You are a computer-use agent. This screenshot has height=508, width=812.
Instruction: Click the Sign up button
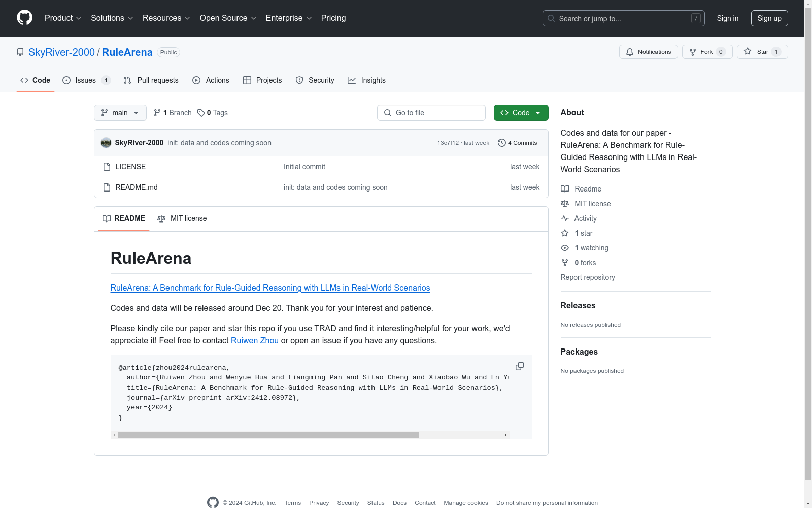click(x=769, y=18)
